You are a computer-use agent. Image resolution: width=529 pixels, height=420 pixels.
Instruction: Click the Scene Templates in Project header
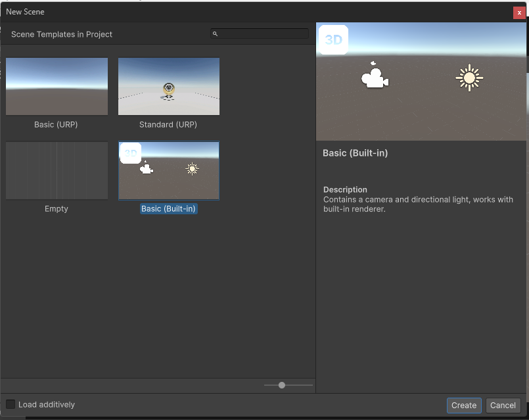coord(62,34)
